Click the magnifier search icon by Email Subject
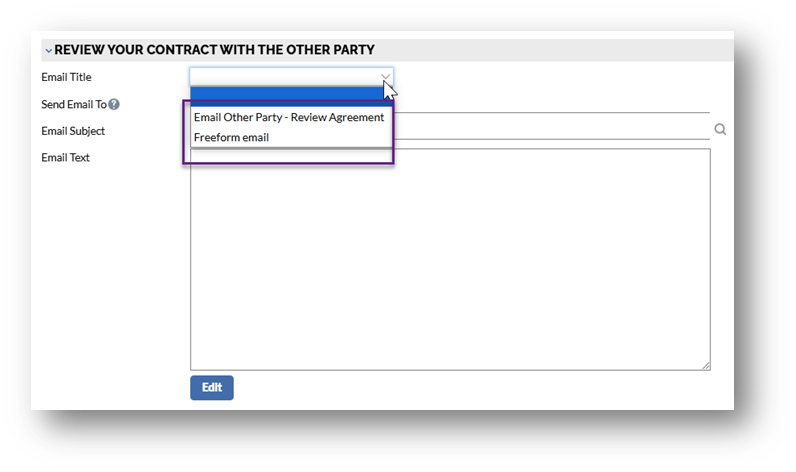Screen dimensions: 796x472 coord(720,129)
